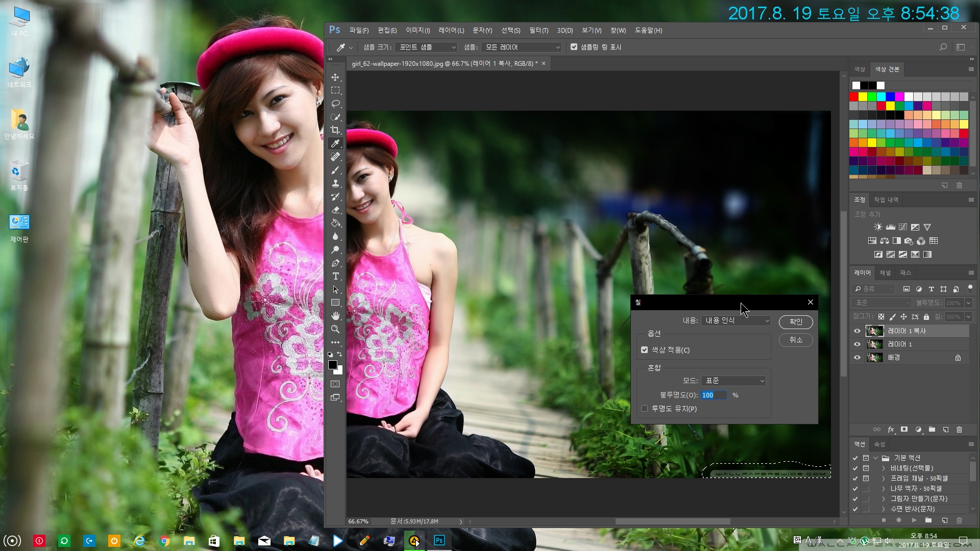This screenshot has height=551, width=980.
Task: Select the Rectangular Marquee tool
Action: pyautogui.click(x=335, y=91)
